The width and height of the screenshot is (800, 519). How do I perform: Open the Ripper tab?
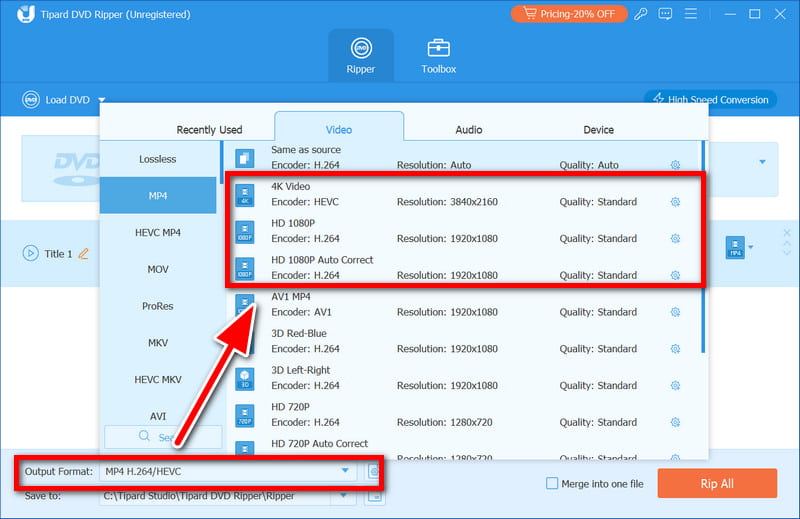361,56
